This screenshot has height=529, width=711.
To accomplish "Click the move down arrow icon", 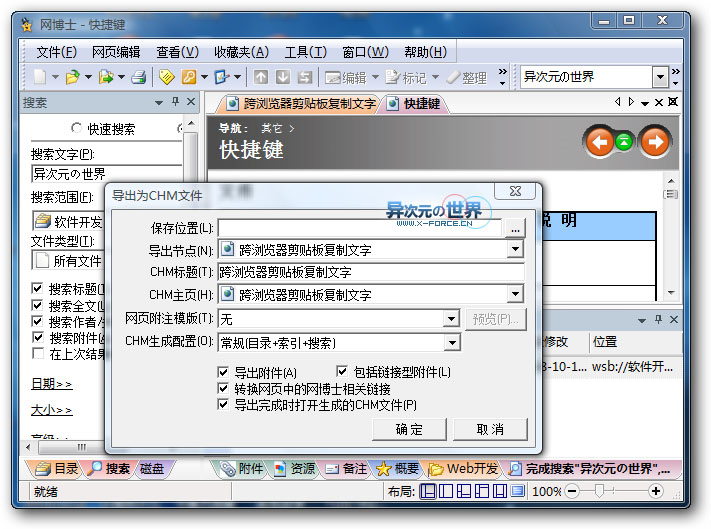I will [282, 77].
